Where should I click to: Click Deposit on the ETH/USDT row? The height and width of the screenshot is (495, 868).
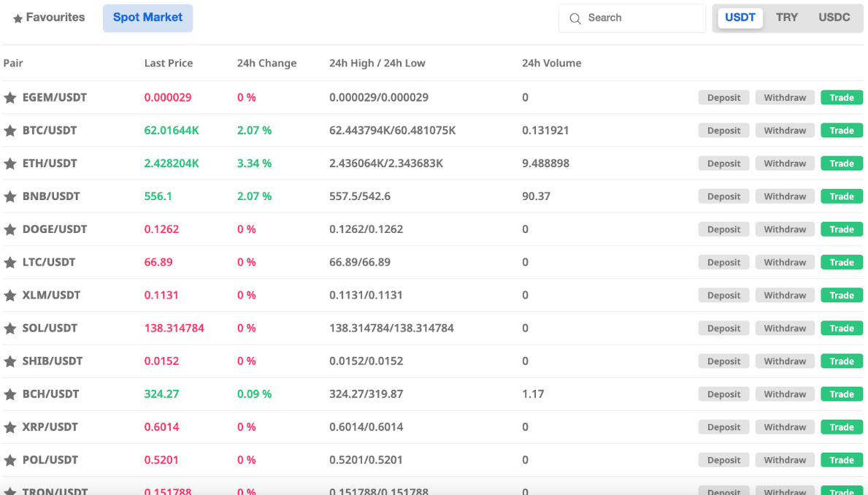[723, 164]
